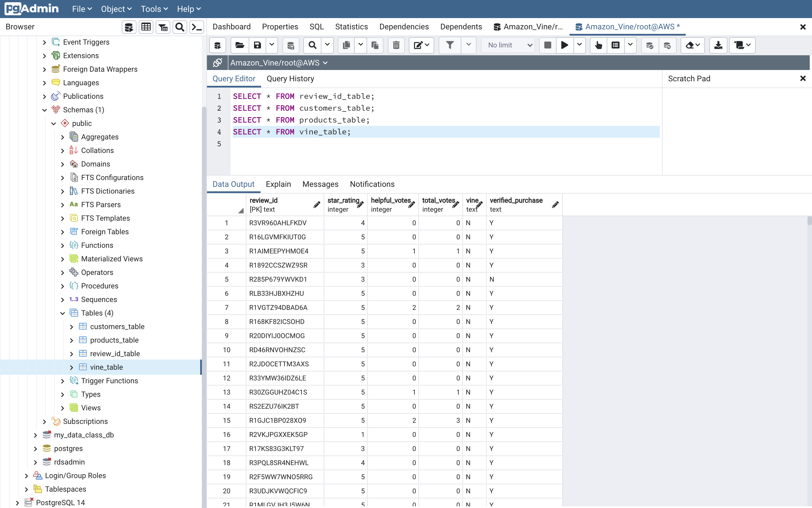Viewport: 812px width, 508px height.
Task: Open the Clear eraser dropdown
Action: [x=692, y=45]
